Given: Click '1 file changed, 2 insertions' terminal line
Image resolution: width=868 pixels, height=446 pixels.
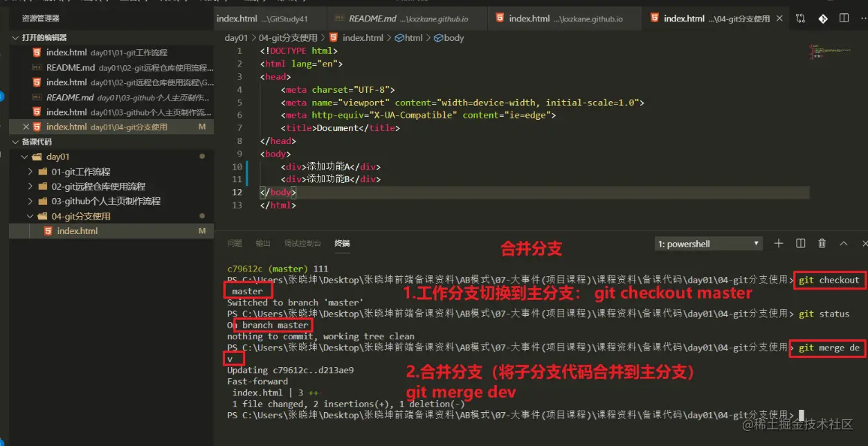Looking at the screenshot, I should coord(348,404).
